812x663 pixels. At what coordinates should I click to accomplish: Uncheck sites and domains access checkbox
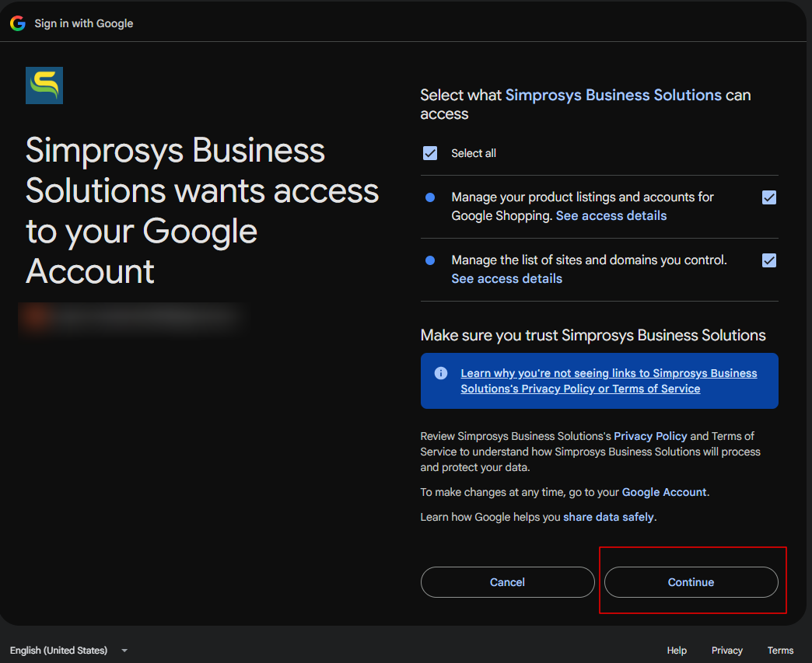pyautogui.click(x=769, y=260)
